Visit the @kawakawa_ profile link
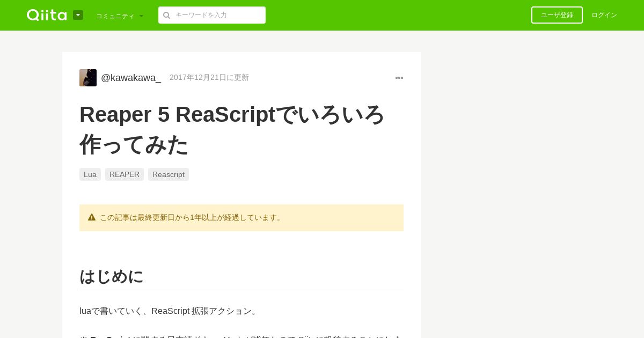 point(131,78)
